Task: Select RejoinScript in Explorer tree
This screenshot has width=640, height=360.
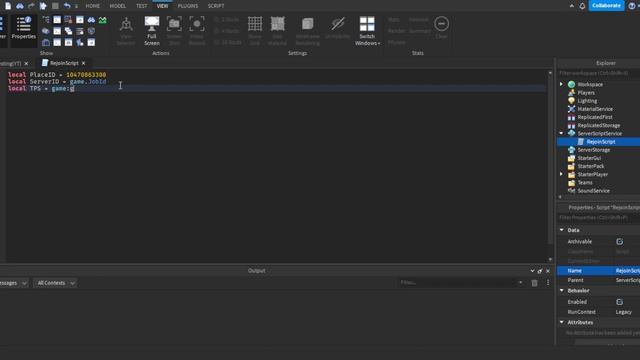Action: click(600, 142)
